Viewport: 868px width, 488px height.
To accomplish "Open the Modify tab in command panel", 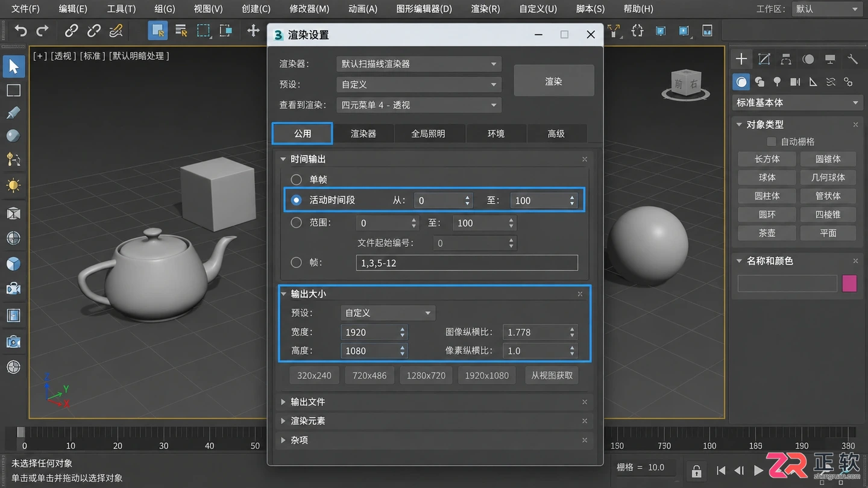I will [764, 59].
